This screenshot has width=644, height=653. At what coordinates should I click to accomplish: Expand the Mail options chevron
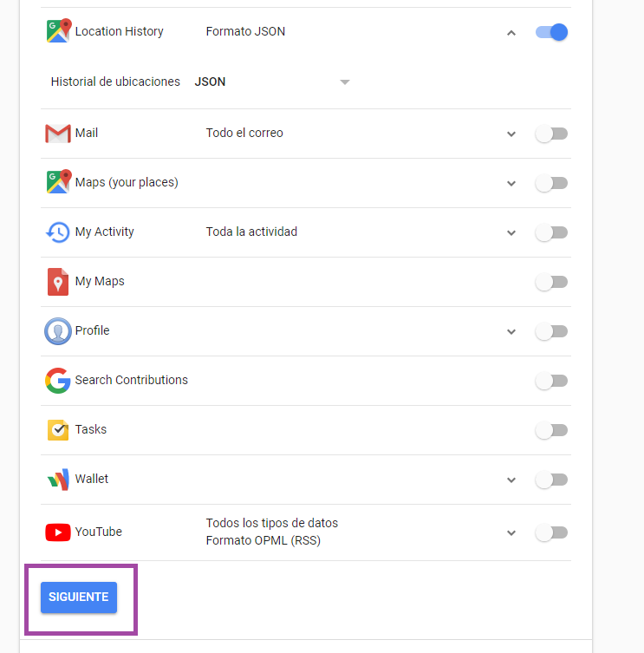(511, 134)
